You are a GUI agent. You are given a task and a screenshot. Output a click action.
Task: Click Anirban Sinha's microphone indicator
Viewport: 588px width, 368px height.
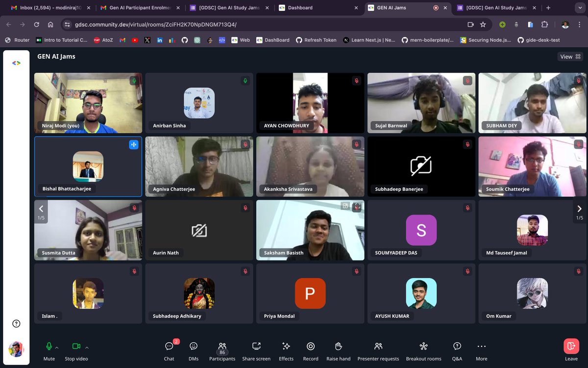pos(245,80)
